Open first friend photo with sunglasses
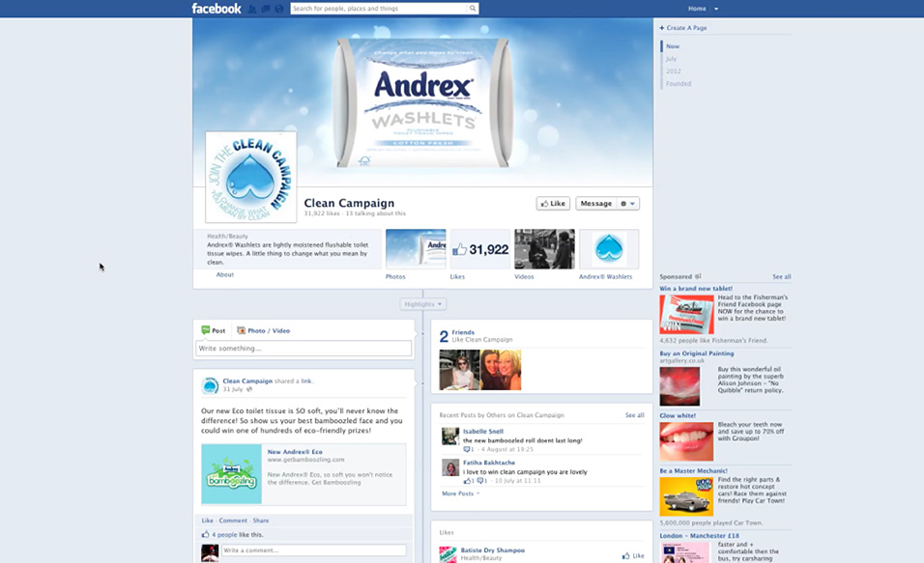The width and height of the screenshot is (924, 563). pyautogui.click(x=460, y=370)
